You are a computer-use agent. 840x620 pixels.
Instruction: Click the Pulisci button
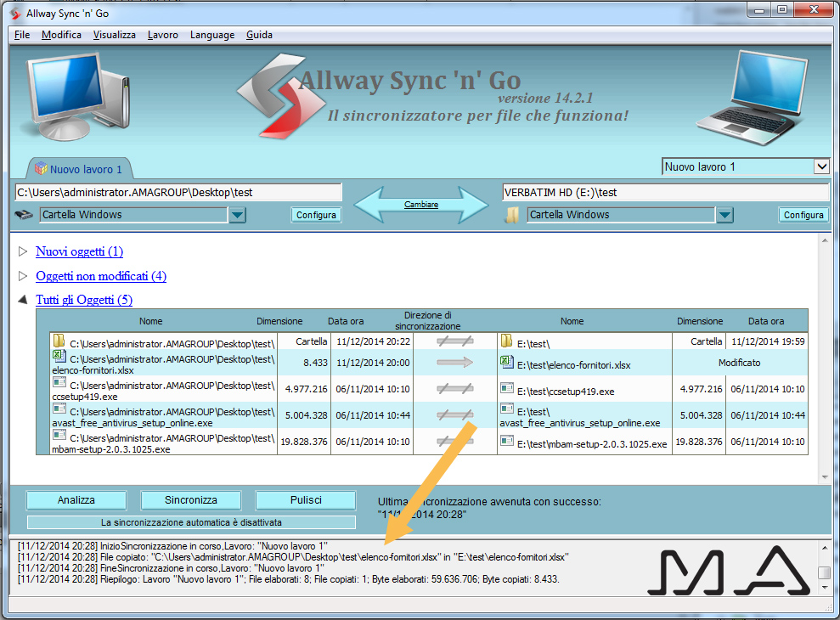click(x=306, y=500)
